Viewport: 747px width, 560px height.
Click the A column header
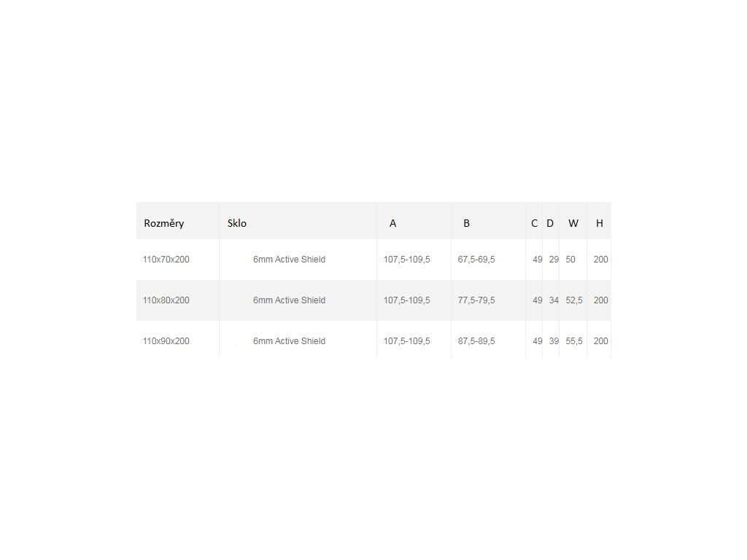392,223
